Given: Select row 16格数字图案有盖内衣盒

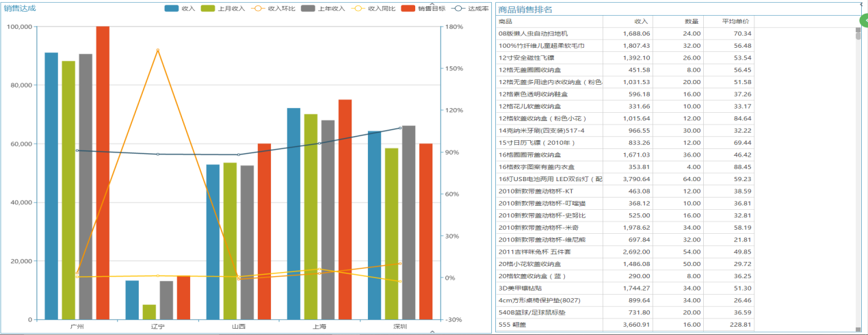Looking at the screenshot, I should (x=625, y=167).
